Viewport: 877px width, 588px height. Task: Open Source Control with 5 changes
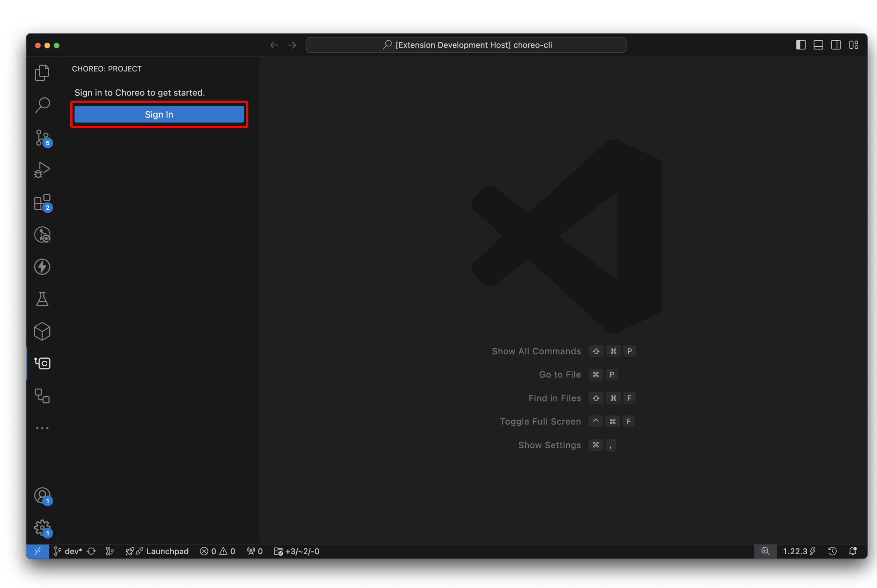(x=42, y=138)
